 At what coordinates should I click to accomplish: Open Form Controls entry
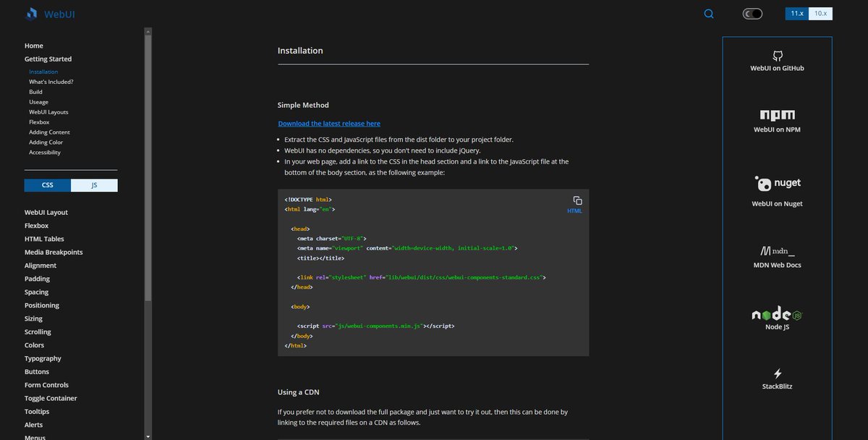(46, 385)
